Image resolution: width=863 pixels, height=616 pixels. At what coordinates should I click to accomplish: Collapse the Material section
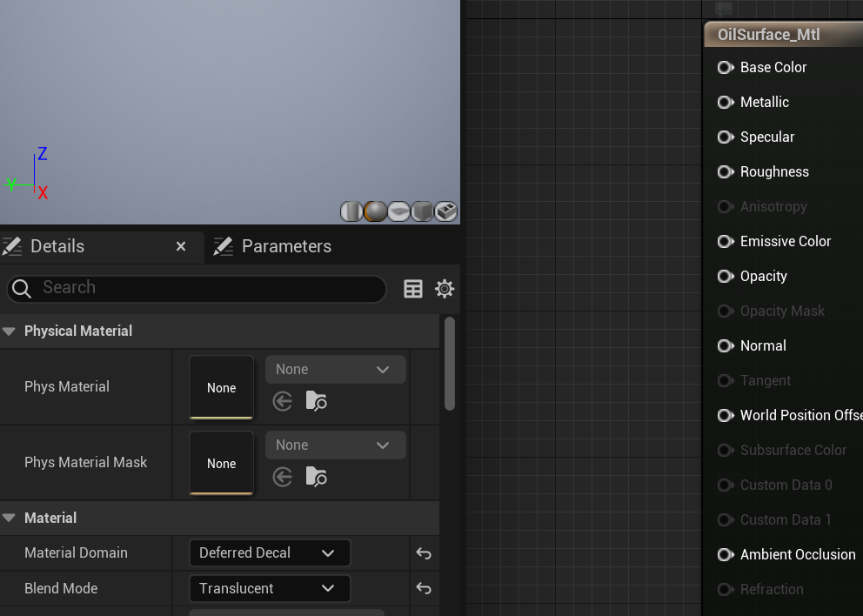click(x=10, y=519)
